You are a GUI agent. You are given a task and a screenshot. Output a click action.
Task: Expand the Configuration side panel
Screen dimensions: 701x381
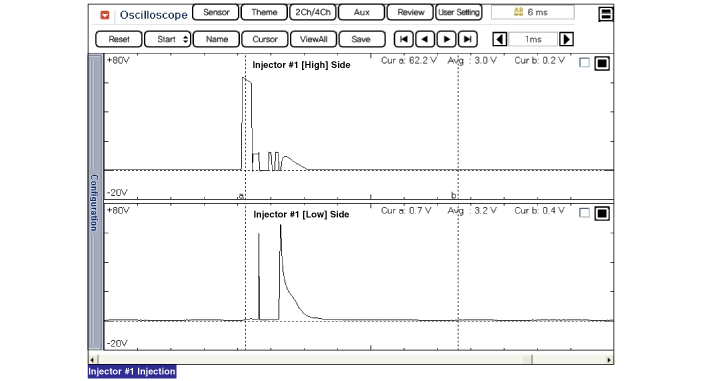95,202
